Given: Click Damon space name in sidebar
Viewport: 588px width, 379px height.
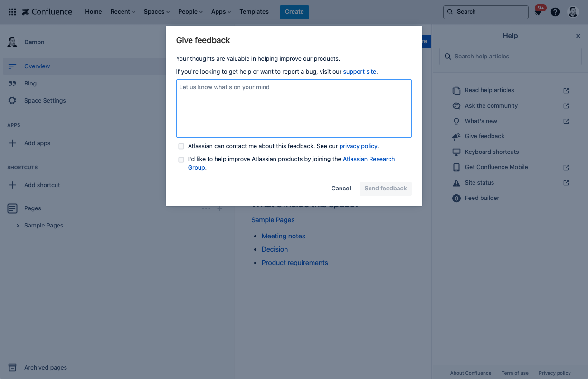Looking at the screenshot, I should pos(34,42).
